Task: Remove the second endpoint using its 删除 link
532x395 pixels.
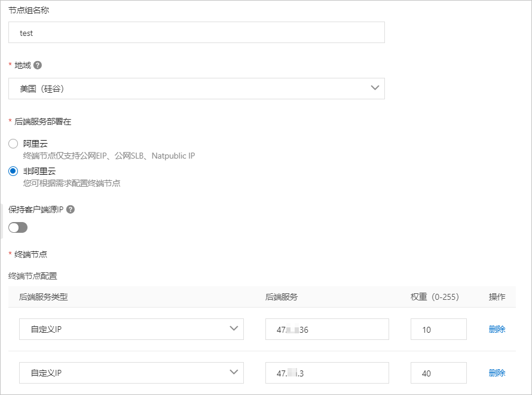Action: [497, 372]
